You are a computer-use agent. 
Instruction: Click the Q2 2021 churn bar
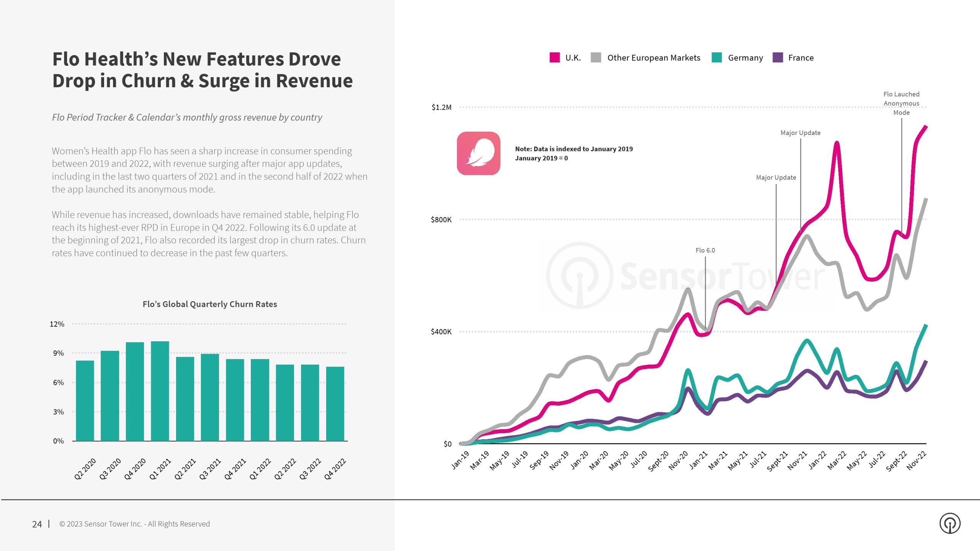tap(185, 399)
